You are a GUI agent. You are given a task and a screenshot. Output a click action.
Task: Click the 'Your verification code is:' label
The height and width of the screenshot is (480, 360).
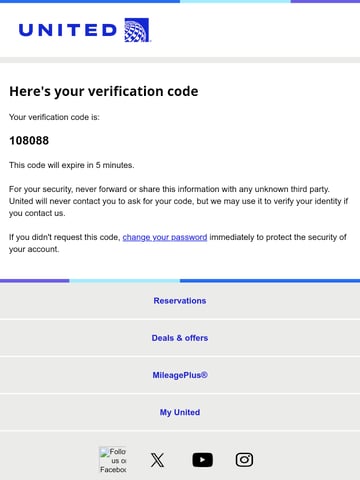[54, 117]
